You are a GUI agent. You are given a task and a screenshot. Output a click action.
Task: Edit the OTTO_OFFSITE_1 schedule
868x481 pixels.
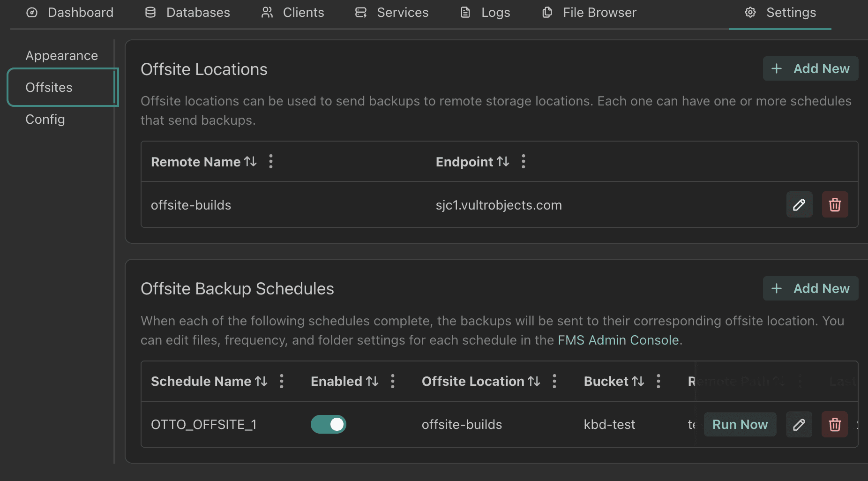[x=799, y=425]
